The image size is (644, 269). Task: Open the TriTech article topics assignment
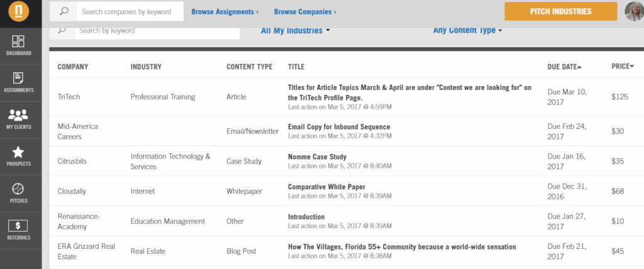coord(409,92)
